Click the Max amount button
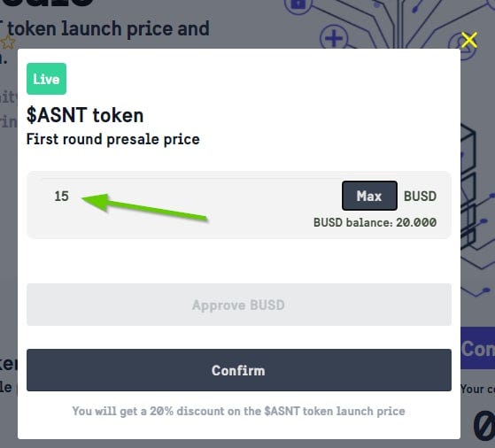 point(369,196)
